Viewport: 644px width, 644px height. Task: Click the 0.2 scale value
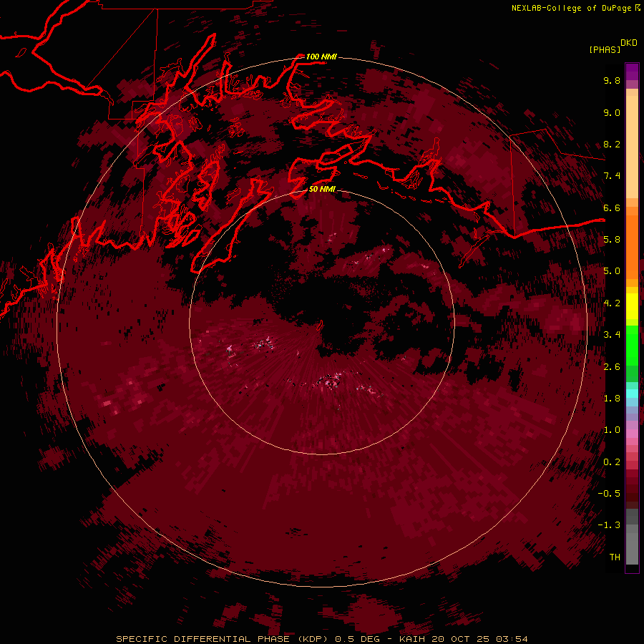click(x=612, y=462)
